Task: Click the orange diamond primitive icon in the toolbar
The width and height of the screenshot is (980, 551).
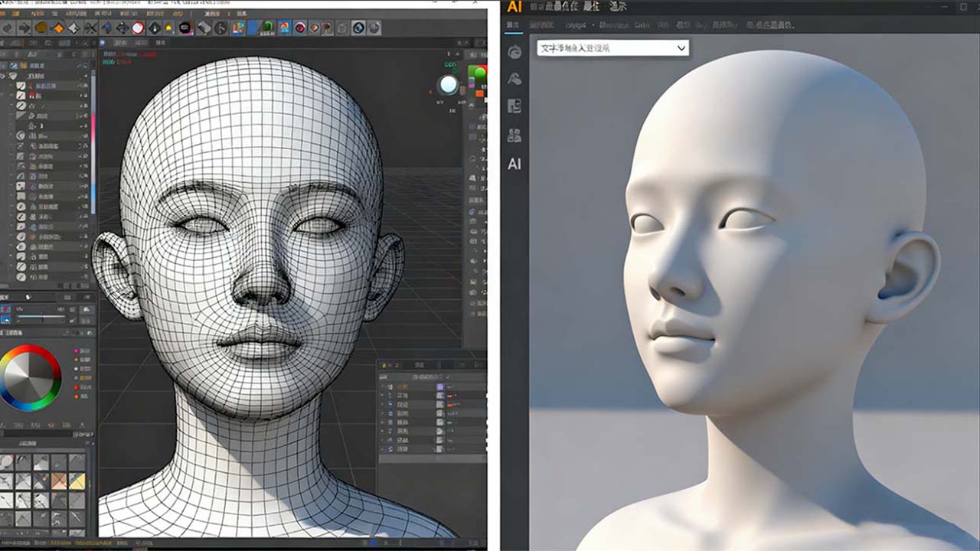Action: click(57, 27)
